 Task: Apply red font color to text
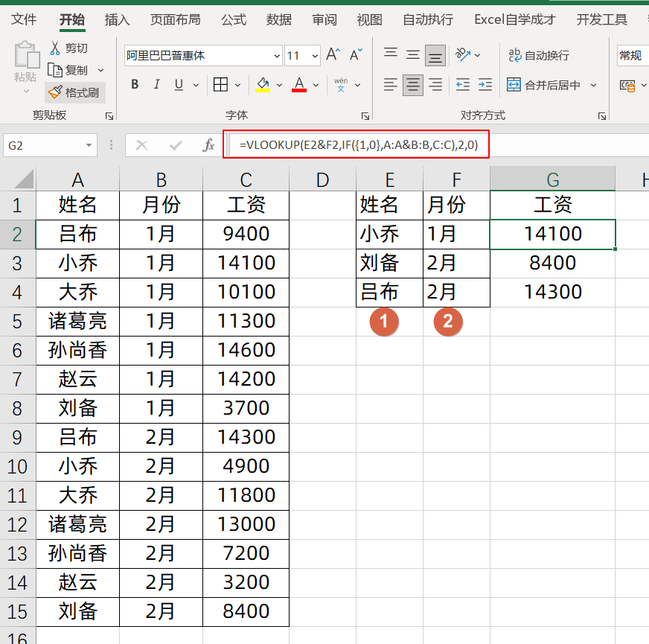[299, 84]
